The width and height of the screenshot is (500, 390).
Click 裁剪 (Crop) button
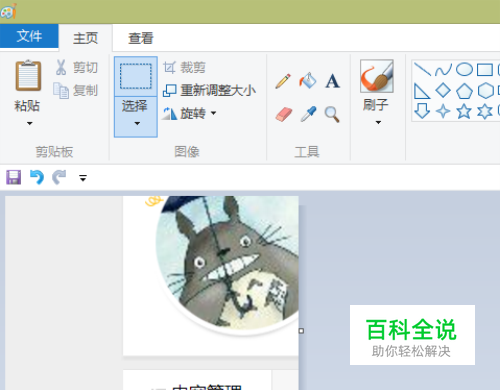pyautogui.click(x=184, y=68)
